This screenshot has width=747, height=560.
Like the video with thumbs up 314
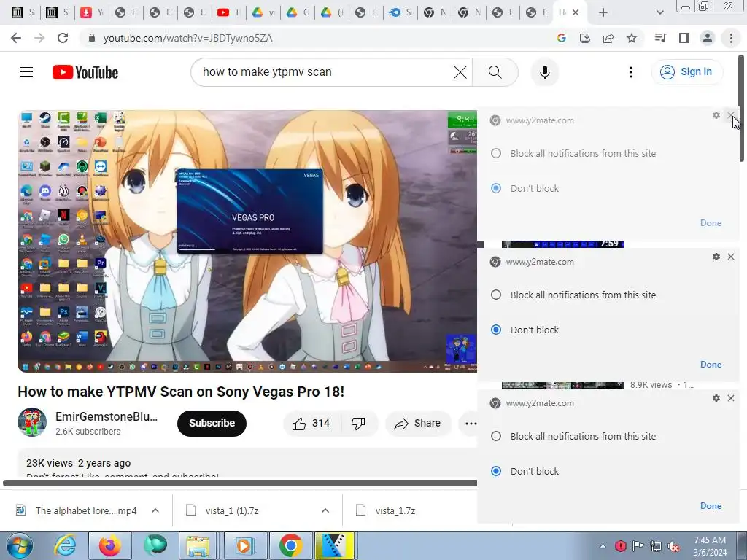(x=311, y=424)
